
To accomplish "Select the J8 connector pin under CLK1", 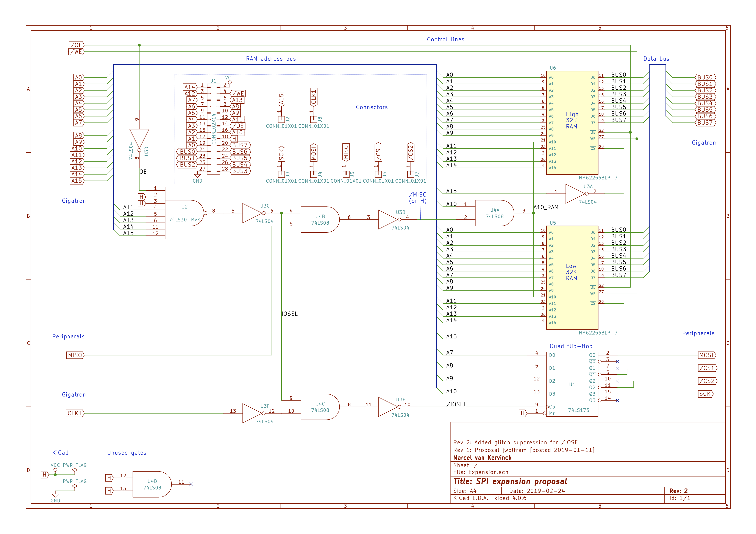I will [x=314, y=119].
